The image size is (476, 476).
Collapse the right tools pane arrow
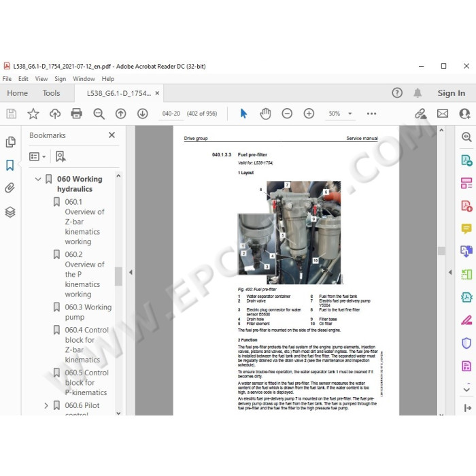pyautogui.click(x=450, y=272)
